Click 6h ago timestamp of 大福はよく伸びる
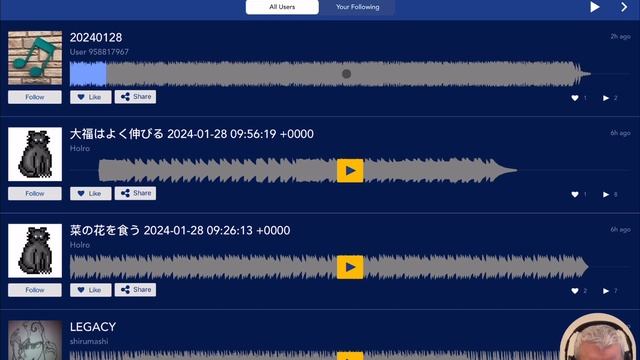Viewport: 640px width, 360px height. point(620,133)
